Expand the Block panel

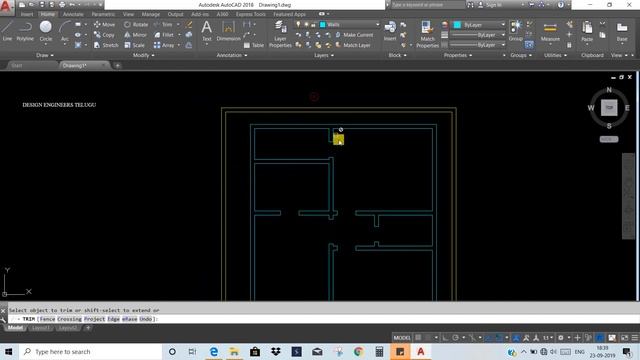397,55
